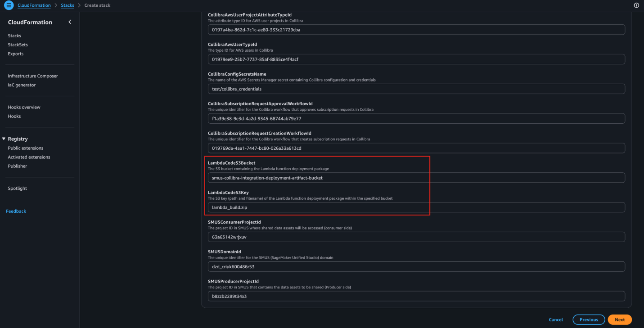The width and height of the screenshot is (644, 328).
Task: Click the CloudFormation breadcrumb link
Action: [34, 5]
